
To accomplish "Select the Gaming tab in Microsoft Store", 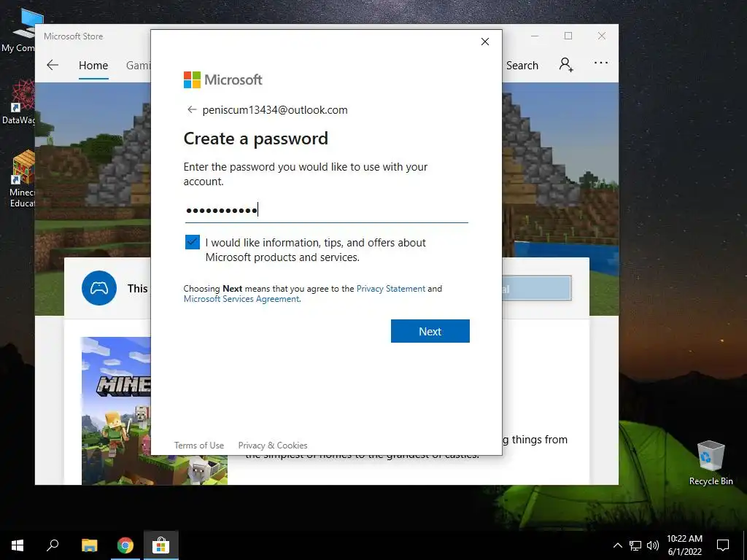I will click(138, 65).
